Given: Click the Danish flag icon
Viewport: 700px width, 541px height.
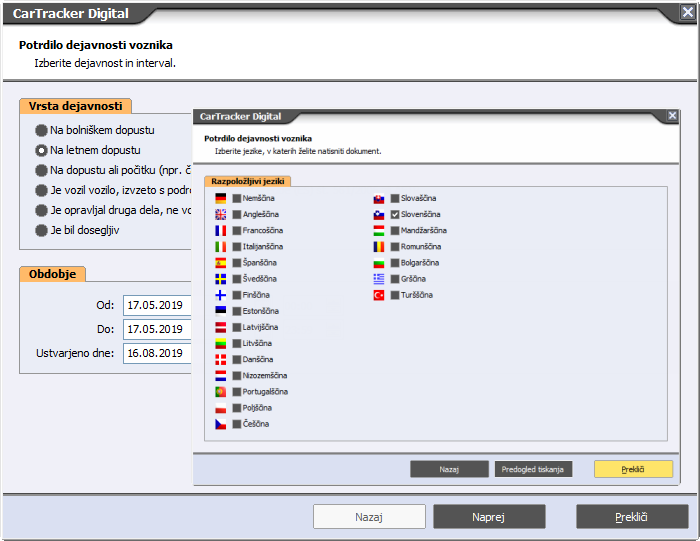Looking at the screenshot, I should pyautogui.click(x=221, y=359).
